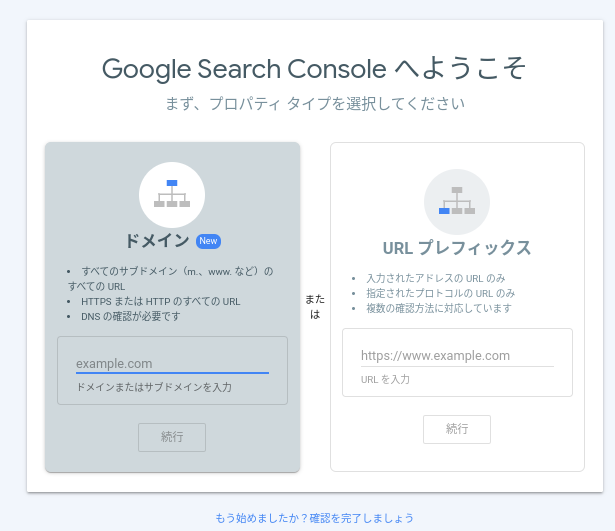Click the 指定されたプロトコルの URL のみ bullet
Image resolution: width=615 pixels, height=531 pixels.
(440, 293)
